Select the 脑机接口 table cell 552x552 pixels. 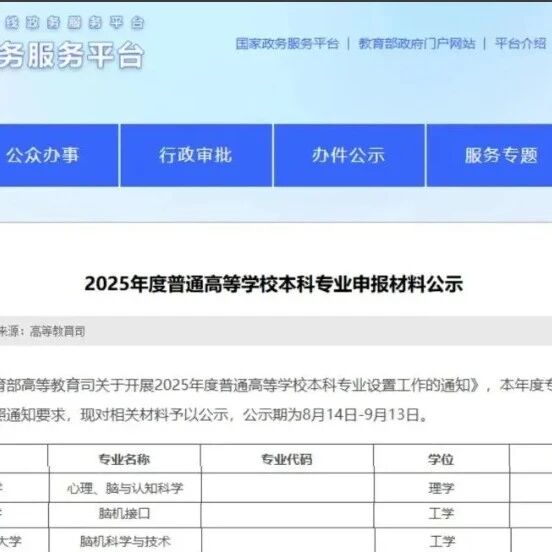(125, 514)
